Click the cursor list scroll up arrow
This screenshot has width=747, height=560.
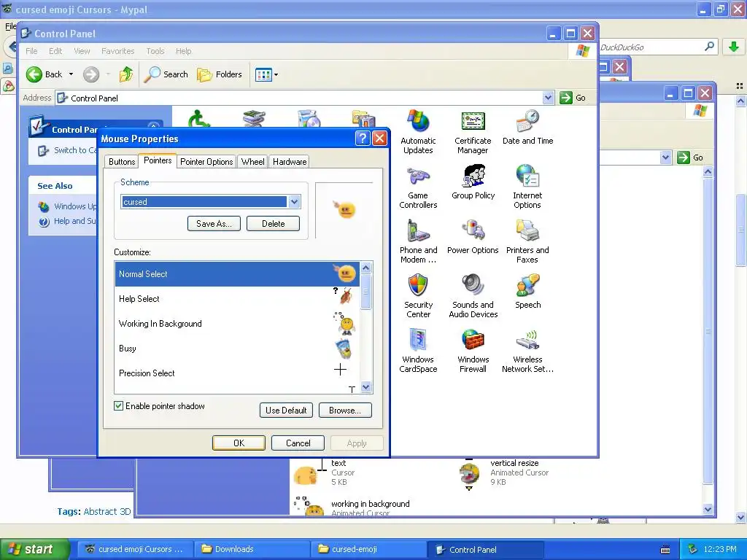pos(366,268)
